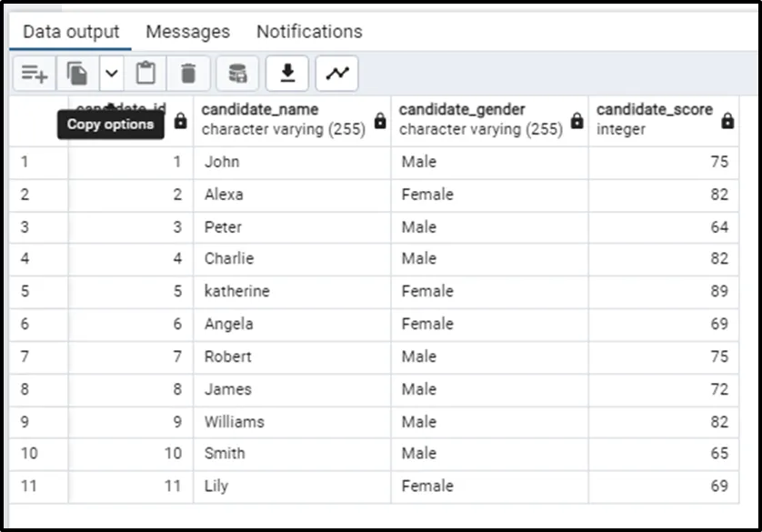Click the Delete trash icon
Screen dimensions: 762x532
pos(188,74)
